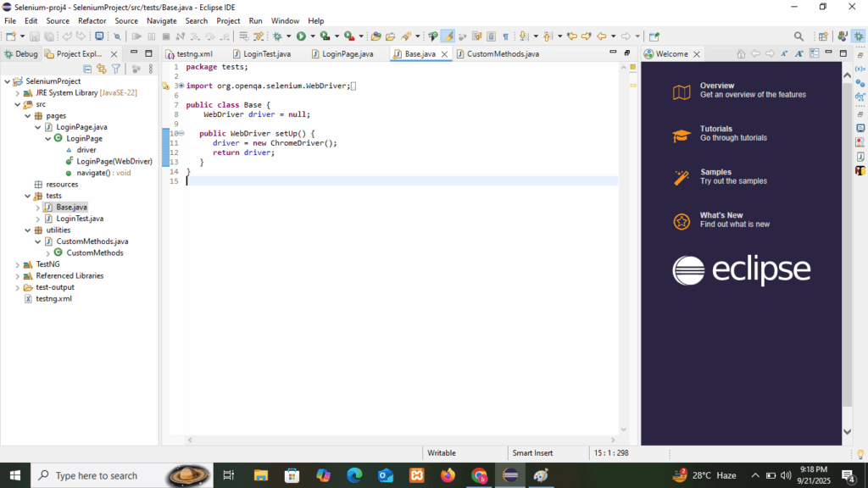Open Firefox from the Windows taskbar
The width and height of the screenshot is (868, 488).
448,475
